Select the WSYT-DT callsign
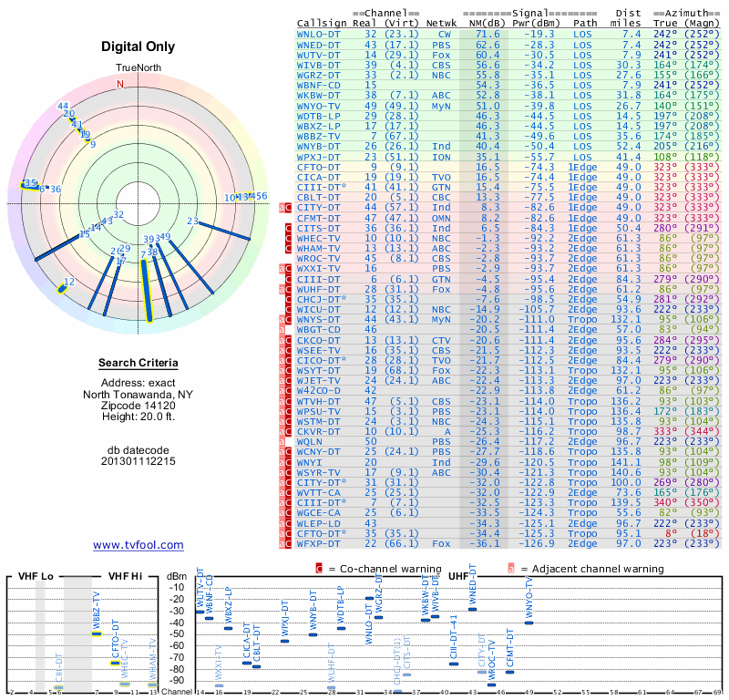This screenshot has height=700, width=729. click(318, 371)
